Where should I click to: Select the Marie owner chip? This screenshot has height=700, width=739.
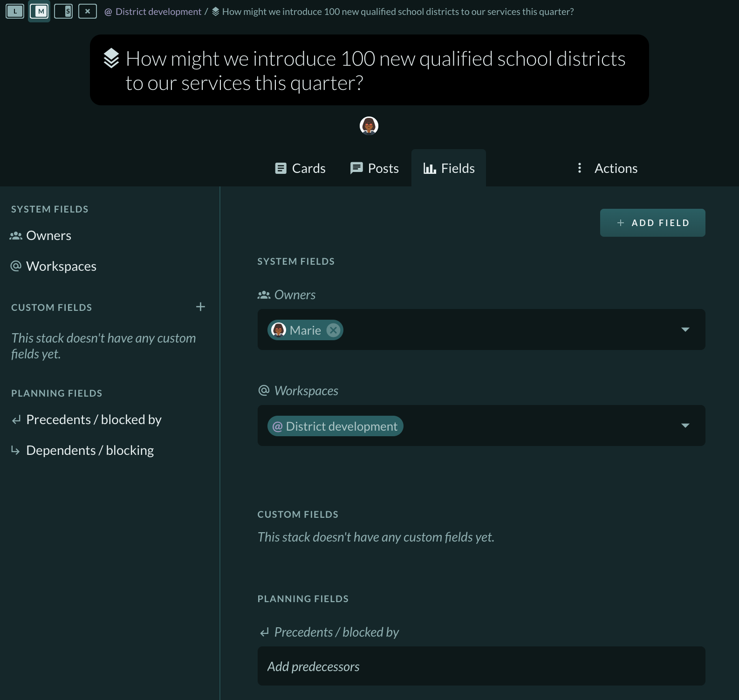(305, 330)
